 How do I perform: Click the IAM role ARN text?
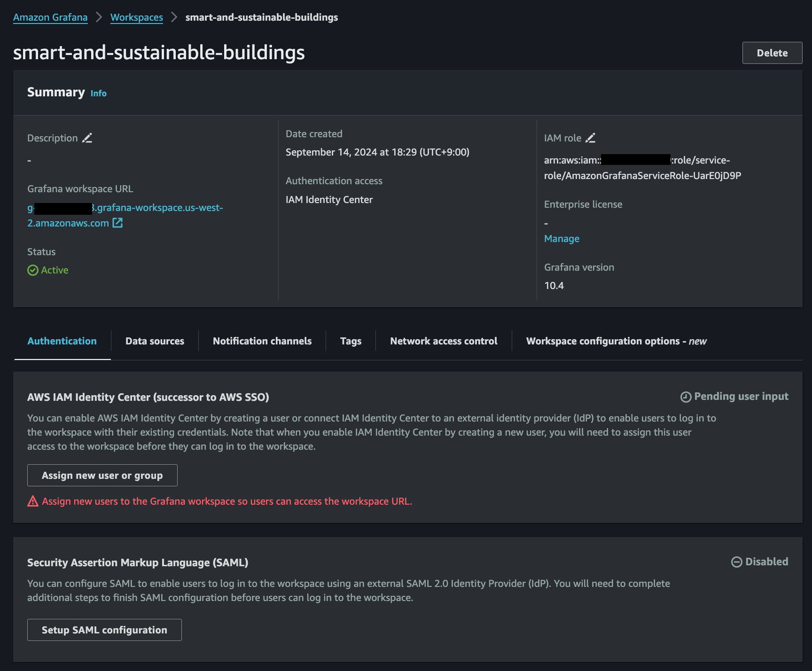[642, 168]
